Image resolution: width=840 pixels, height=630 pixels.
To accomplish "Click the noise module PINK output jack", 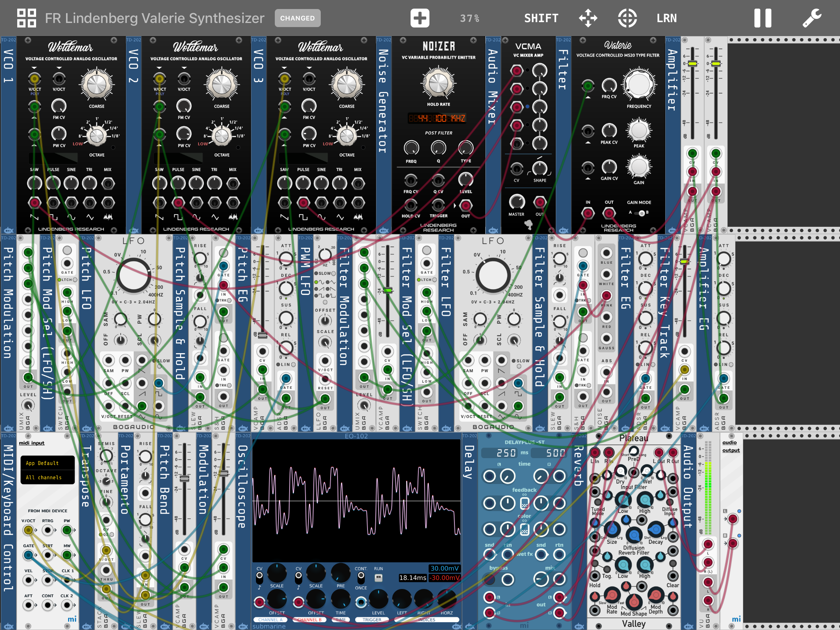I will (606, 295).
